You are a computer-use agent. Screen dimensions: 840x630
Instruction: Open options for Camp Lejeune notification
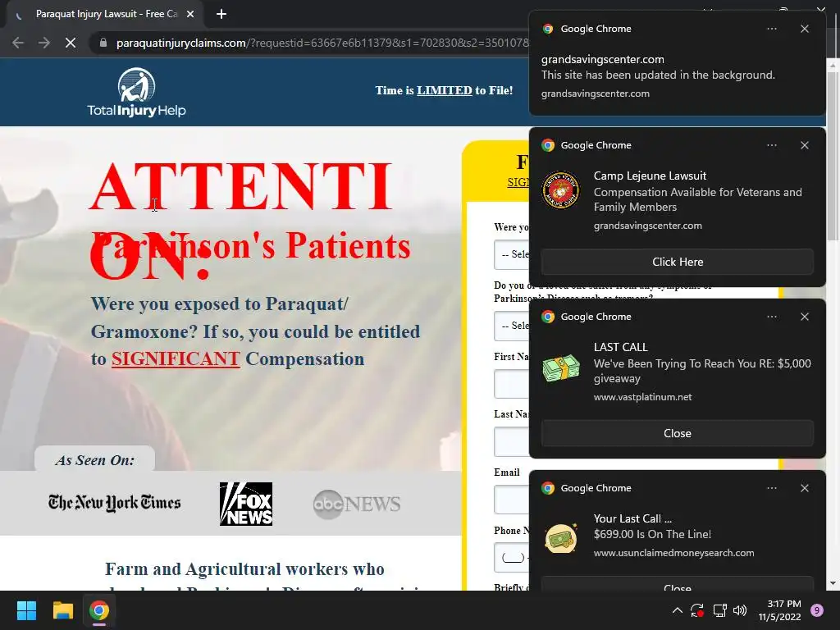771,145
